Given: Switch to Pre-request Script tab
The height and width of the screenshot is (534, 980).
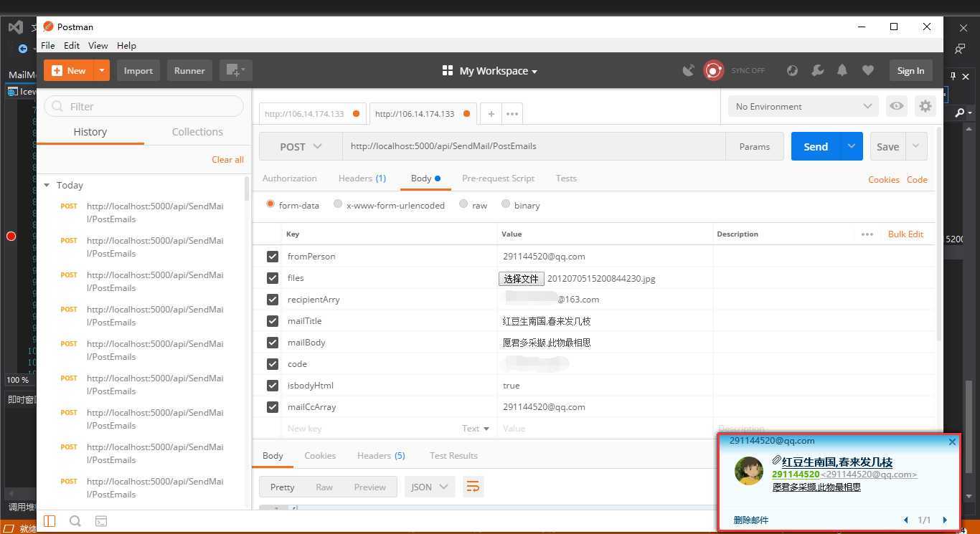Looking at the screenshot, I should coord(498,178).
